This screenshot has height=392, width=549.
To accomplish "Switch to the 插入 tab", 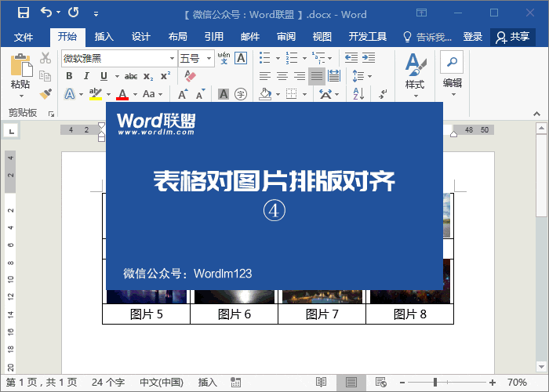I will coord(104,37).
